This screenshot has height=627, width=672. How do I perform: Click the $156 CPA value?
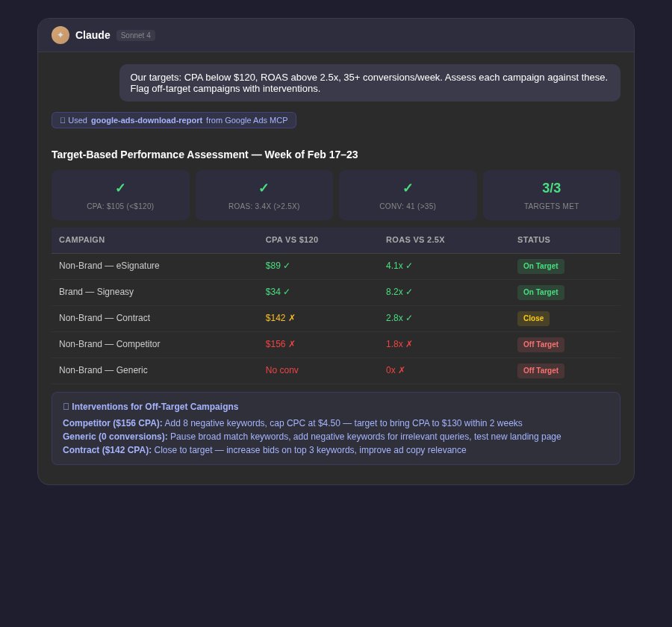pos(280,344)
